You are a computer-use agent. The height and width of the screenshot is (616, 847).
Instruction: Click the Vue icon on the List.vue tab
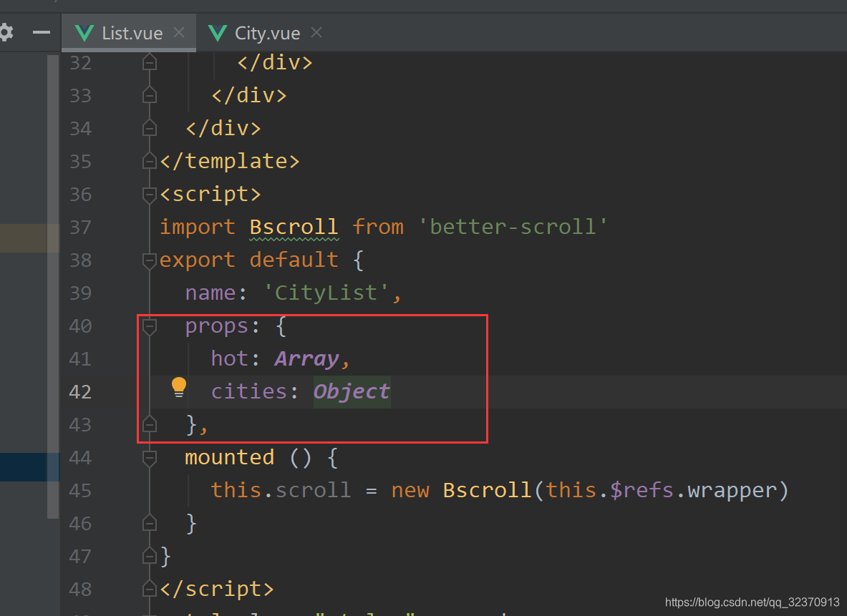click(84, 33)
